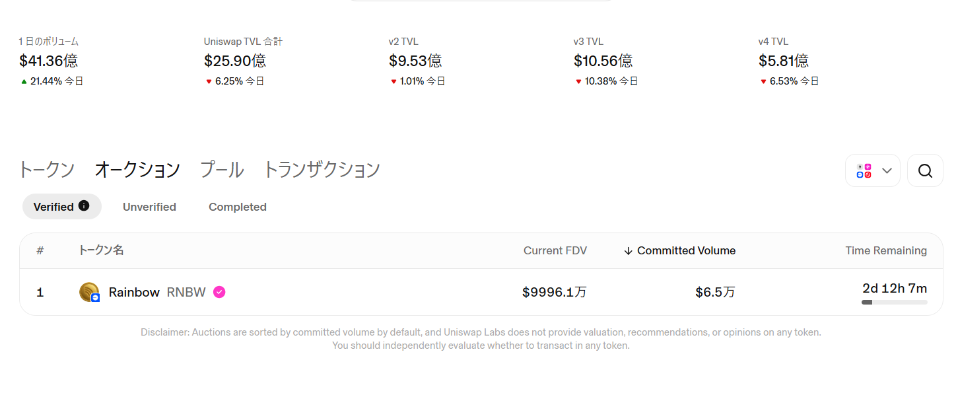This screenshot has height=401, width=958.
Task: Sort by Current FDV column header
Action: click(549, 251)
